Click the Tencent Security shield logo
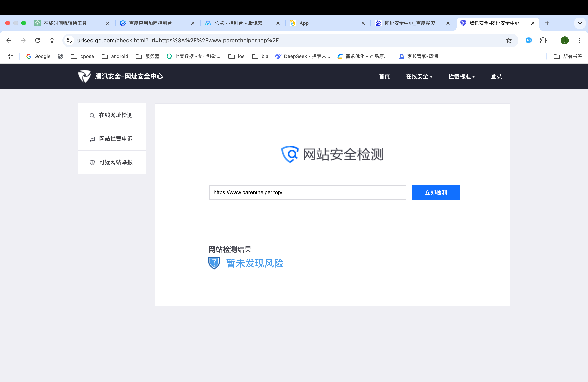Viewport: 588px width, 382px height. pos(84,76)
